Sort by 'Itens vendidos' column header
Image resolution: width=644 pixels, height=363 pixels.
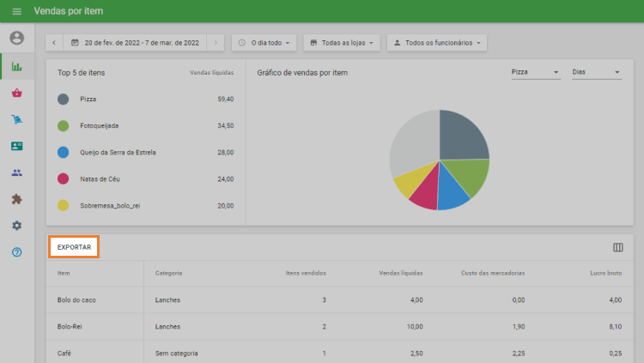click(306, 274)
